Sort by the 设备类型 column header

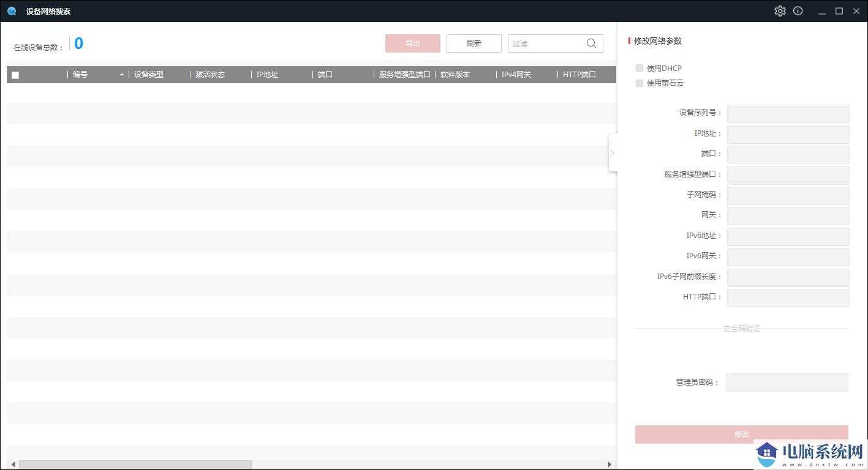tap(149, 75)
